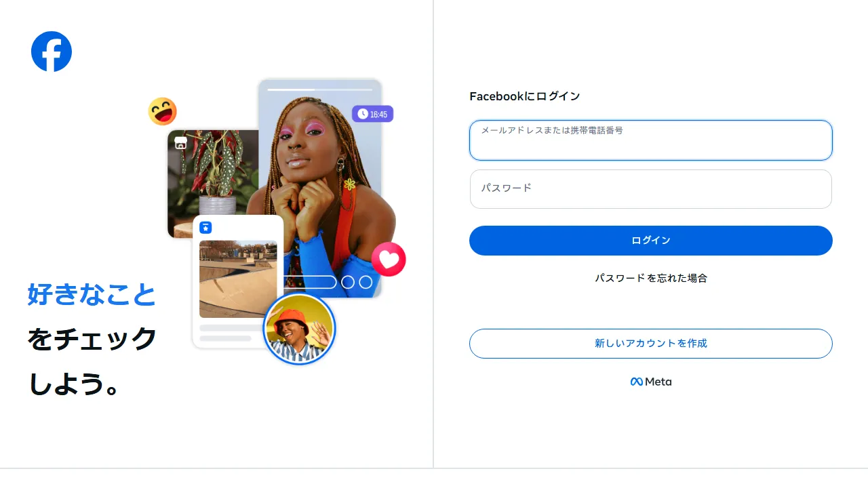Click the marketplace store icon on plant photo
Viewport: 868px width, 488px height.
pos(180,142)
